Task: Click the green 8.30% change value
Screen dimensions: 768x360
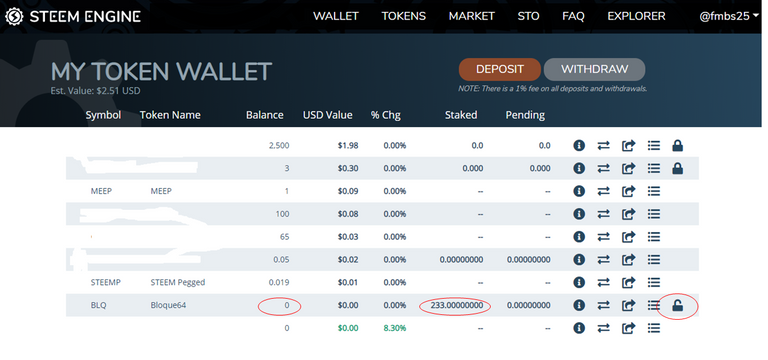Action: pyautogui.click(x=395, y=328)
